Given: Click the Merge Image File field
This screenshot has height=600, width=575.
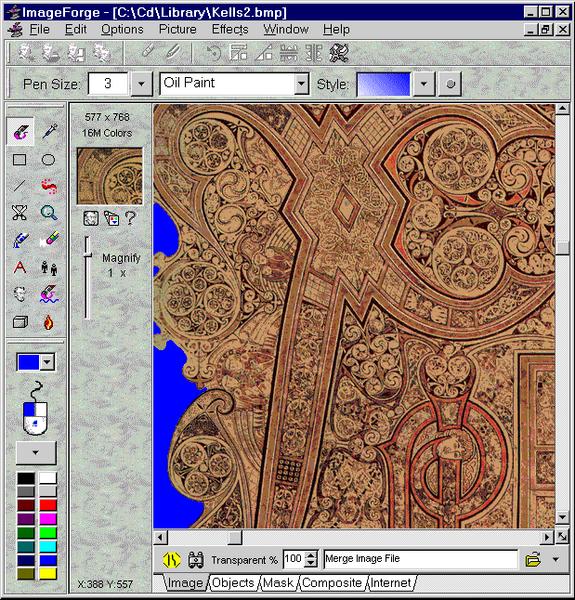Looking at the screenshot, I should click(x=421, y=559).
